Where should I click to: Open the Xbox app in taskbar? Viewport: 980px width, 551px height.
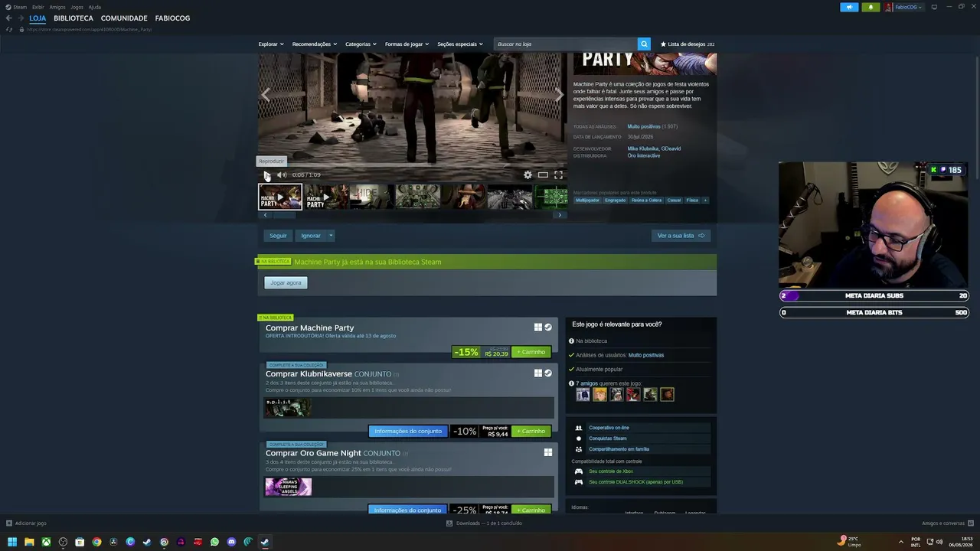[x=46, y=542]
